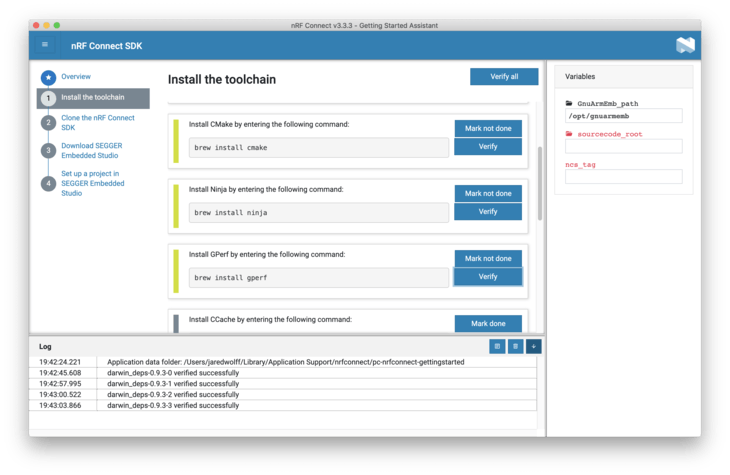Verify the GPerf installation
730x475 pixels.
click(488, 277)
